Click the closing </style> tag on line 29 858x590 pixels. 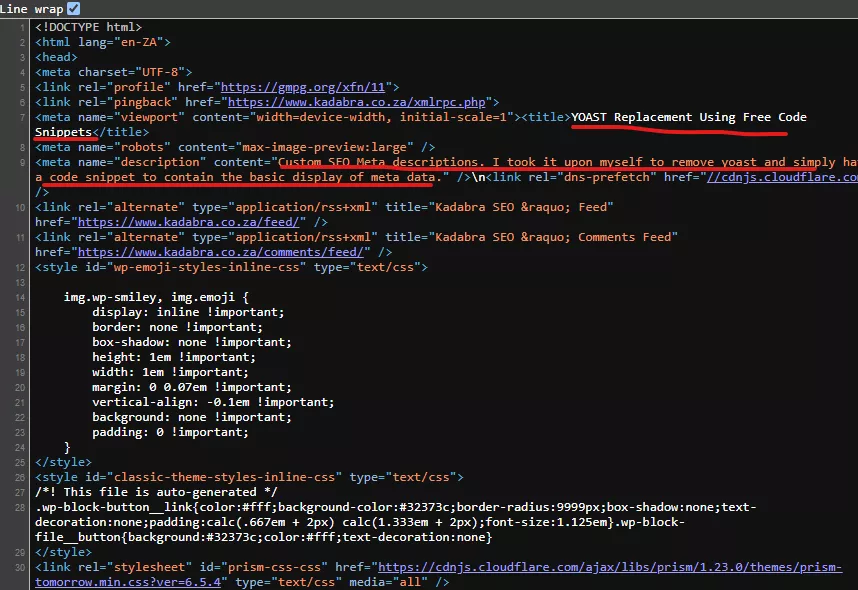click(x=63, y=552)
